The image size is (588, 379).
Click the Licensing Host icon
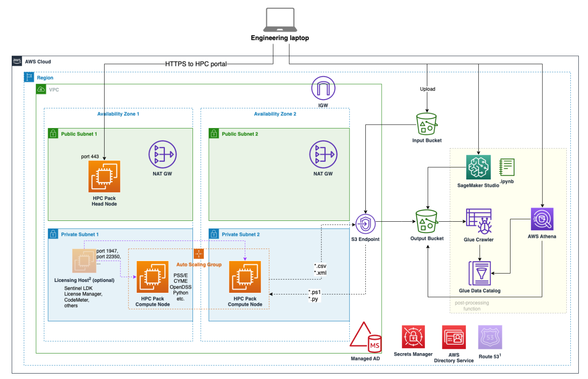(84, 261)
